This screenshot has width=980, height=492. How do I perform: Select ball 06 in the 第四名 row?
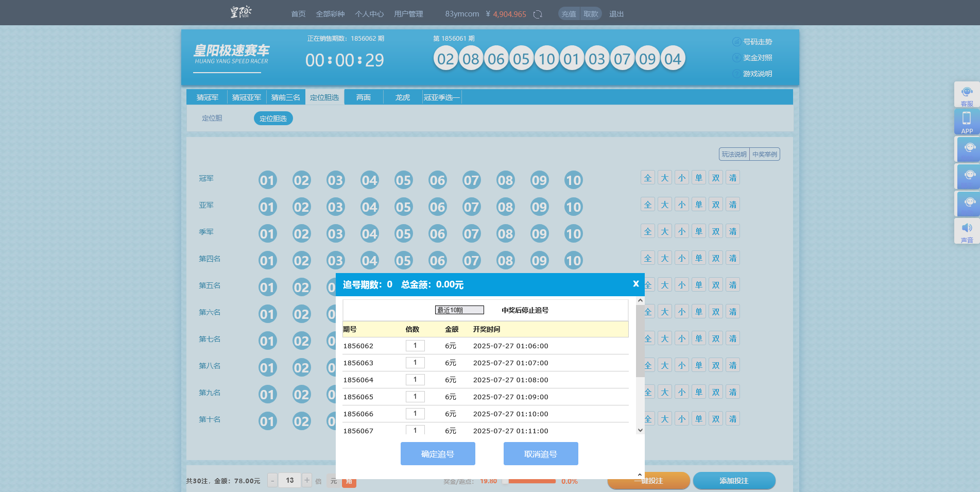437,261
